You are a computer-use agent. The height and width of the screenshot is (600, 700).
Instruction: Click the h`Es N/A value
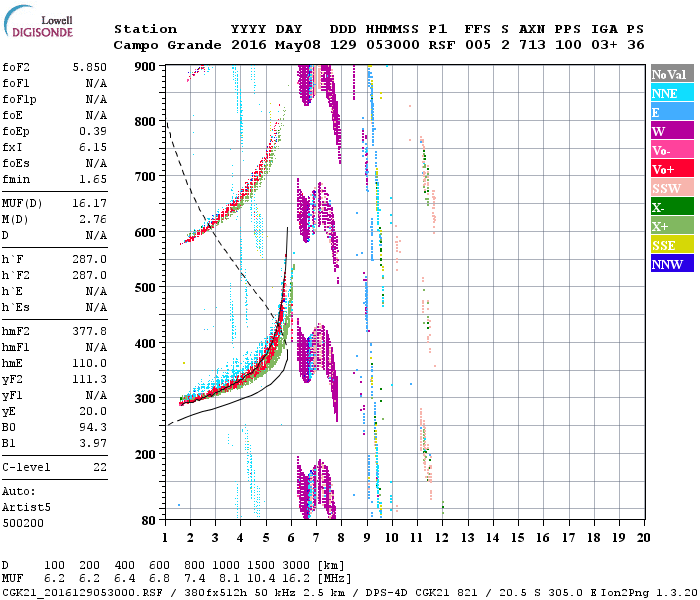[x=96, y=308]
